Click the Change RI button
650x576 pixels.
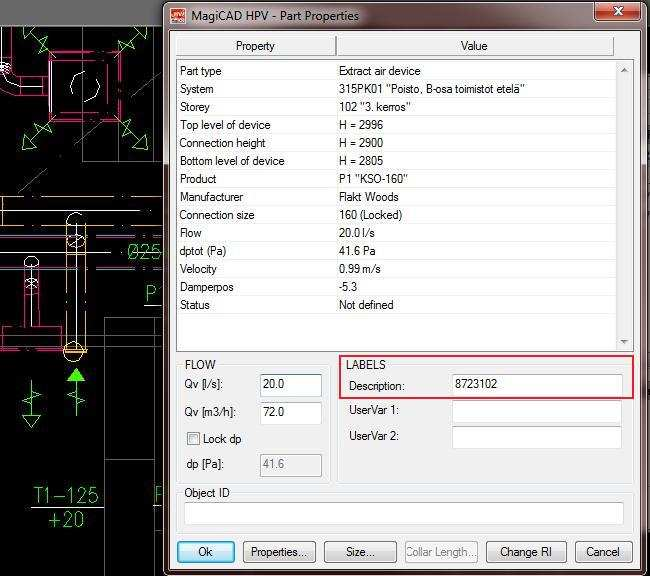[526, 552]
